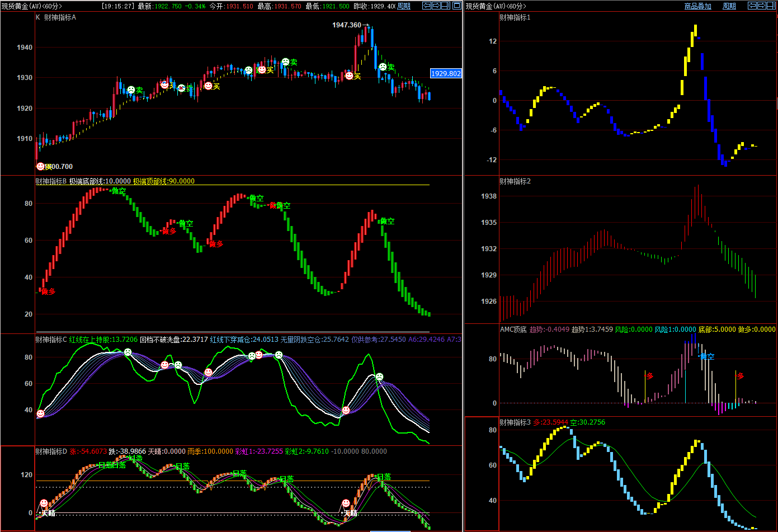The image size is (778, 532).
Task: Maximize the left chart panel with square icon
Action: tap(457, 6)
